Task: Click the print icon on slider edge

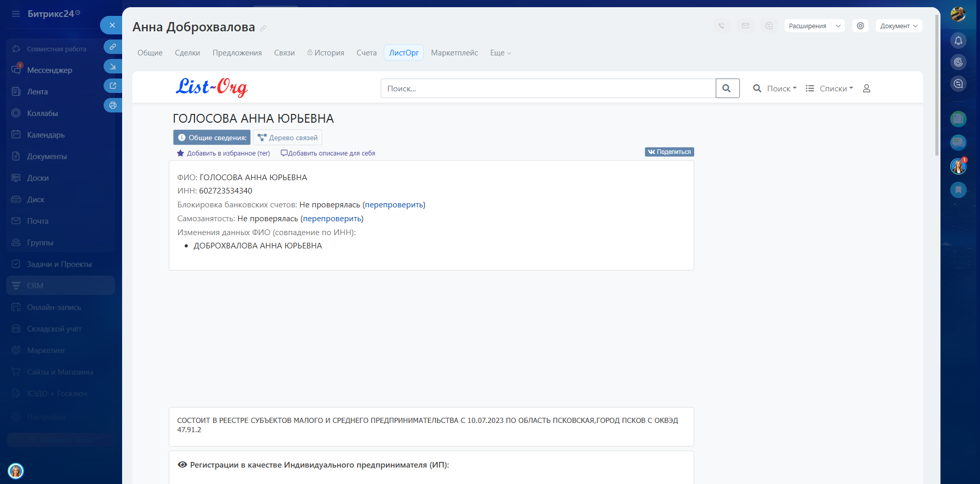Action: pos(113,105)
